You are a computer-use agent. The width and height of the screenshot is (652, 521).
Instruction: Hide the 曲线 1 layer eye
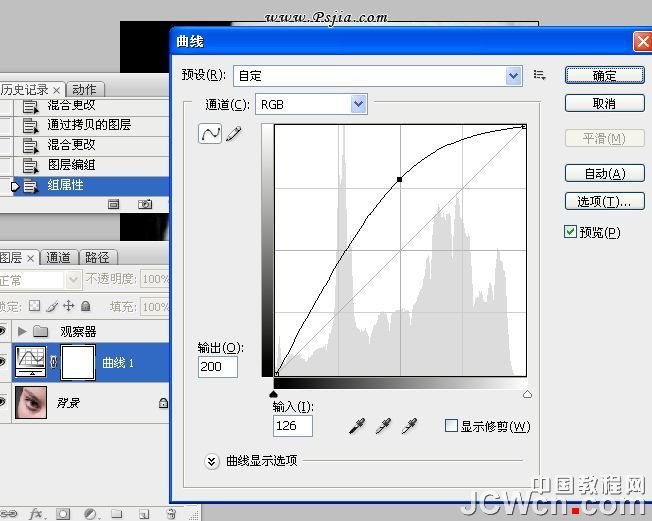pos(2,362)
